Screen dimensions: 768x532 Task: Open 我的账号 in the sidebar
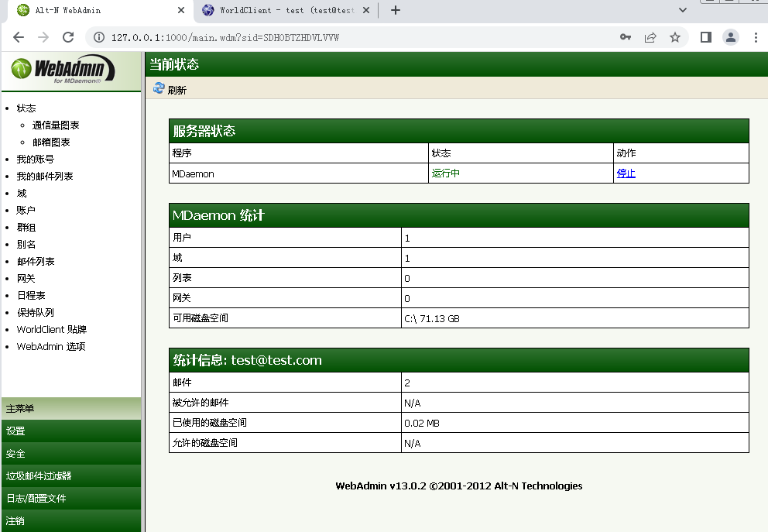36,160
